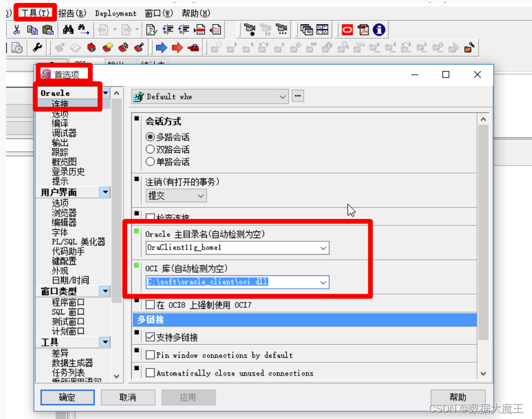The image size is (532, 419).
Task: Enable Automatically close unused connections
Action: (x=150, y=373)
